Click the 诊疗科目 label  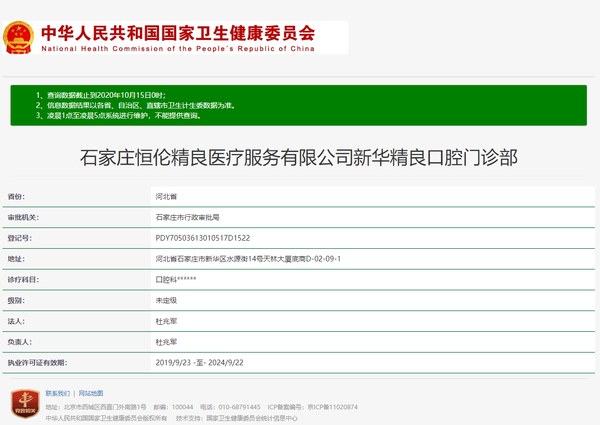23,280
